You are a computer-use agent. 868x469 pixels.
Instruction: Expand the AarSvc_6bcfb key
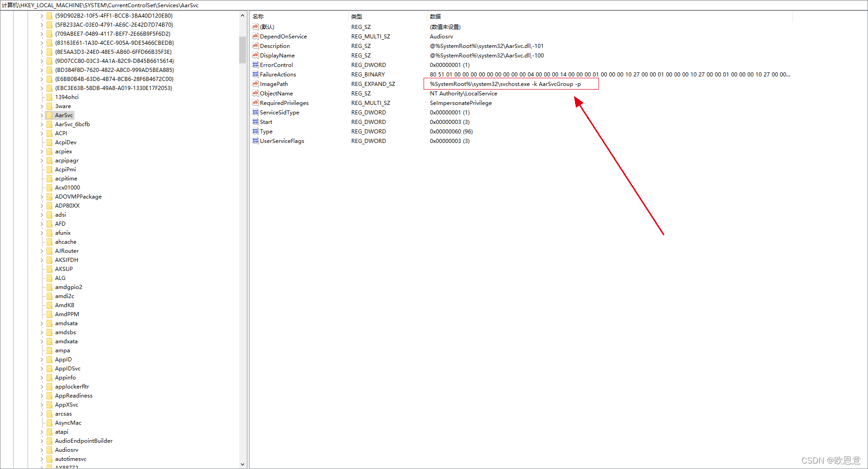pos(42,124)
